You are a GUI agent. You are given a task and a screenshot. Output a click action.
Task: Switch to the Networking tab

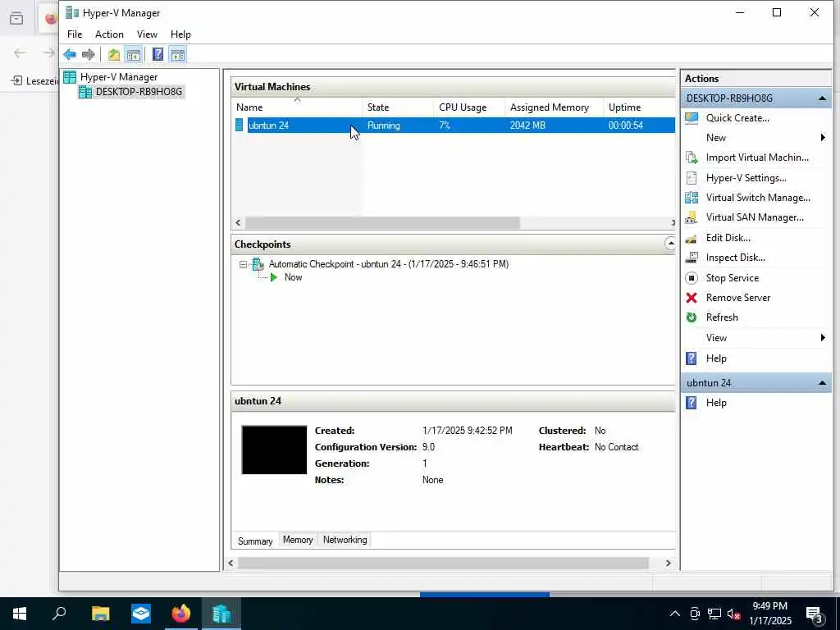coord(345,540)
